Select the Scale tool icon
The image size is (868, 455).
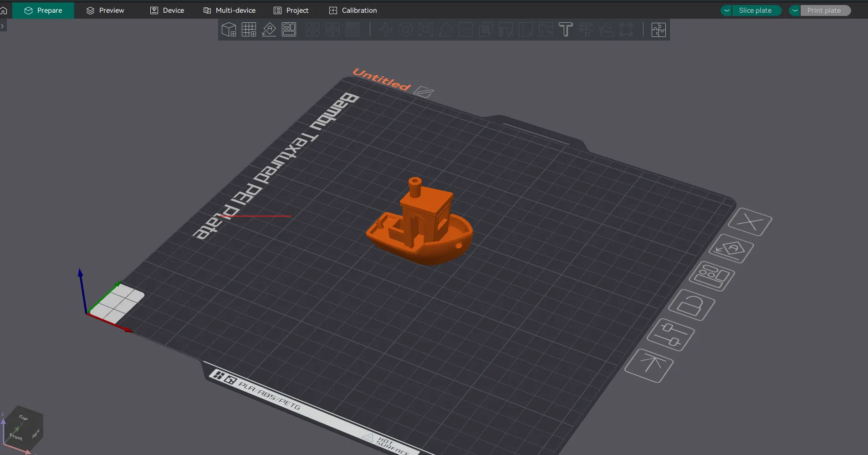pyautogui.click(x=425, y=30)
